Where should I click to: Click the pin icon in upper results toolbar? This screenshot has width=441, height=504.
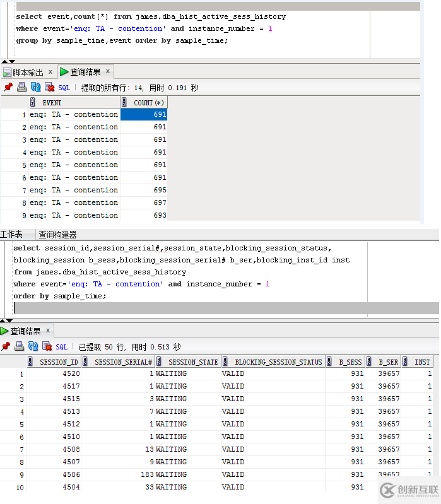(x=8, y=88)
